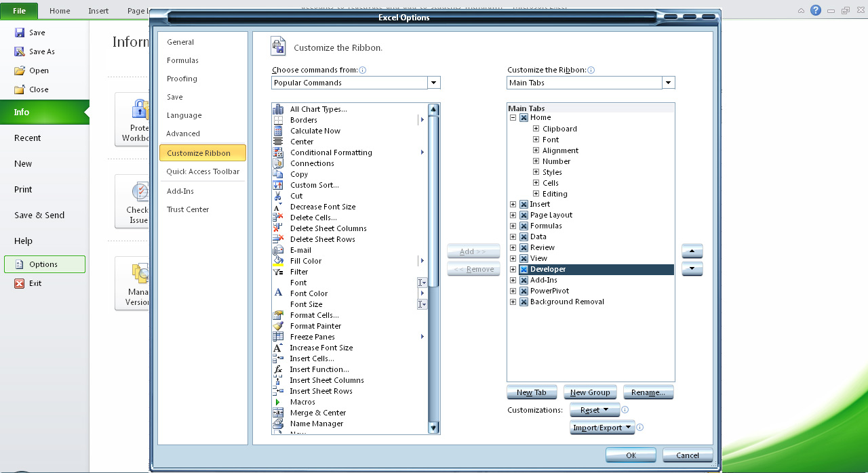Click the Help question mark icon
The width and height of the screenshot is (868, 473).
coord(816,10)
